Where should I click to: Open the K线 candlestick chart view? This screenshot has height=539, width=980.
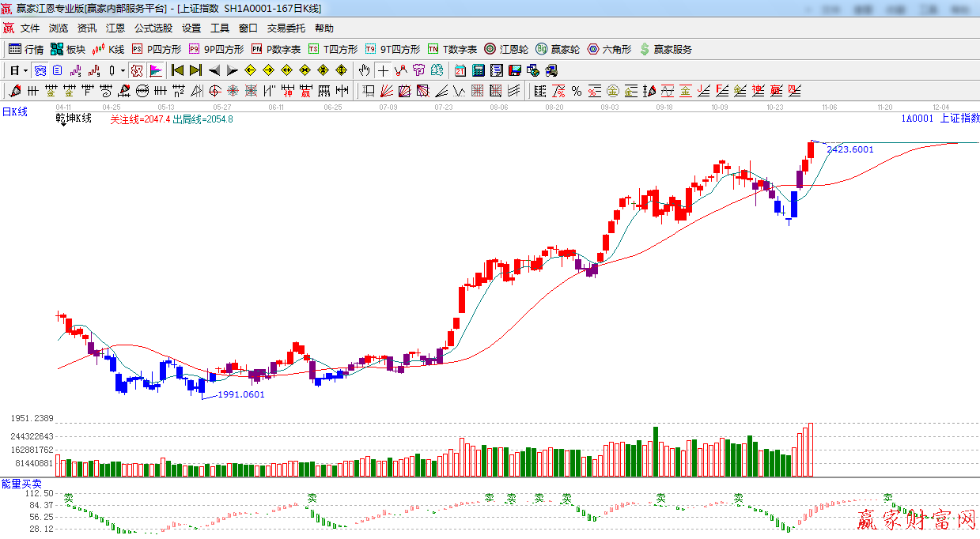pyautogui.click(x=108, y=49)
